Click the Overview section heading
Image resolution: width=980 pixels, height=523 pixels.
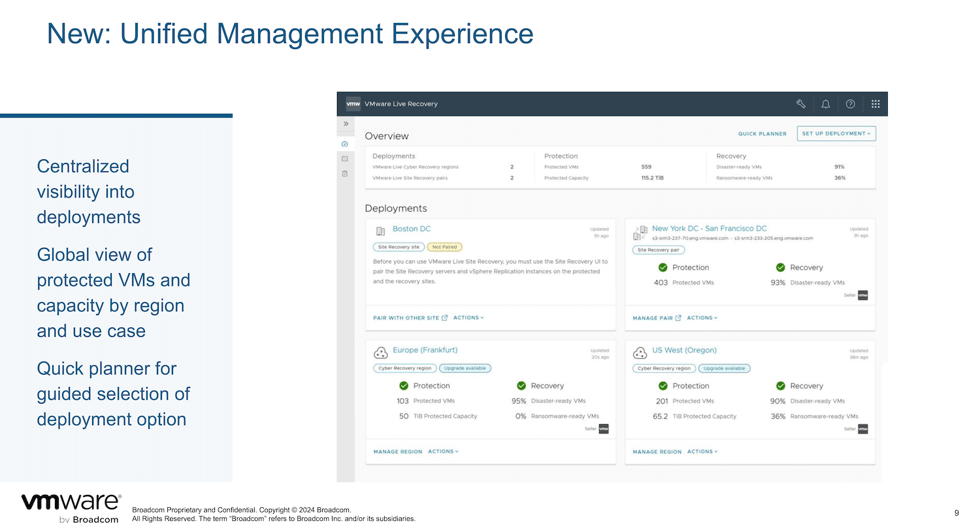coord(387,136)
